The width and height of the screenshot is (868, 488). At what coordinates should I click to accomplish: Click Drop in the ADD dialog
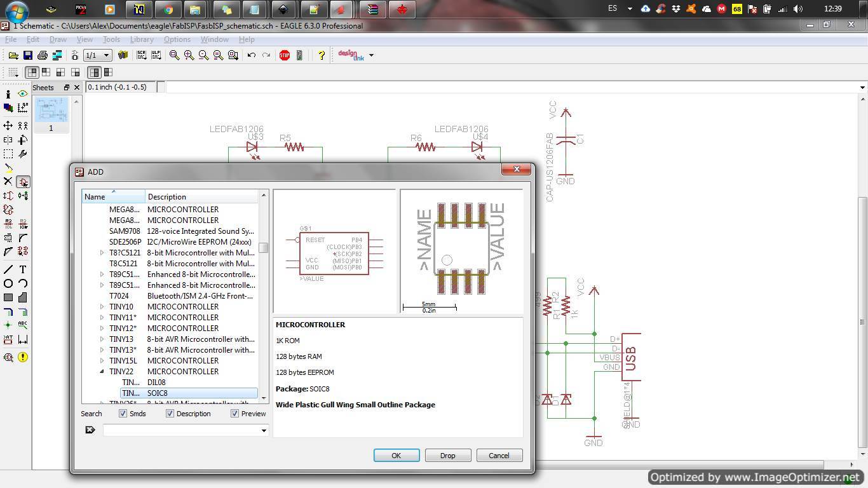click(447, 456)
